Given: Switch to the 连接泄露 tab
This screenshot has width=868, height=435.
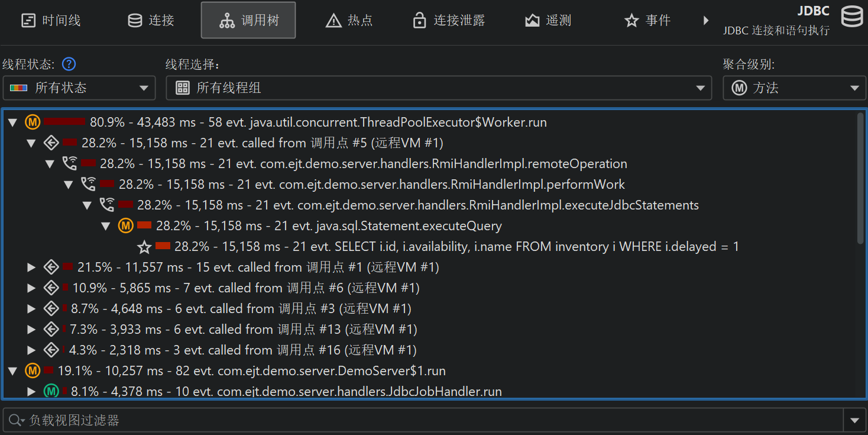Looking at the screenshot, I should coord(448,21).
